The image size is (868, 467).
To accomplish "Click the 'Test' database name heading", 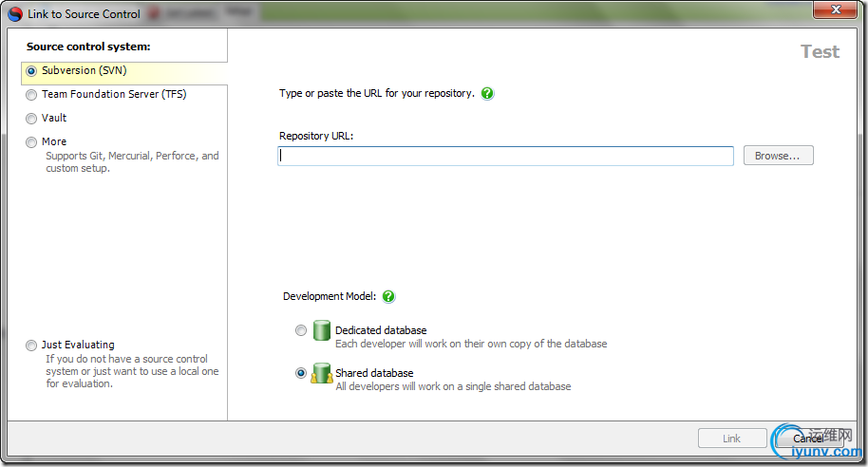I will click(820, 51).
